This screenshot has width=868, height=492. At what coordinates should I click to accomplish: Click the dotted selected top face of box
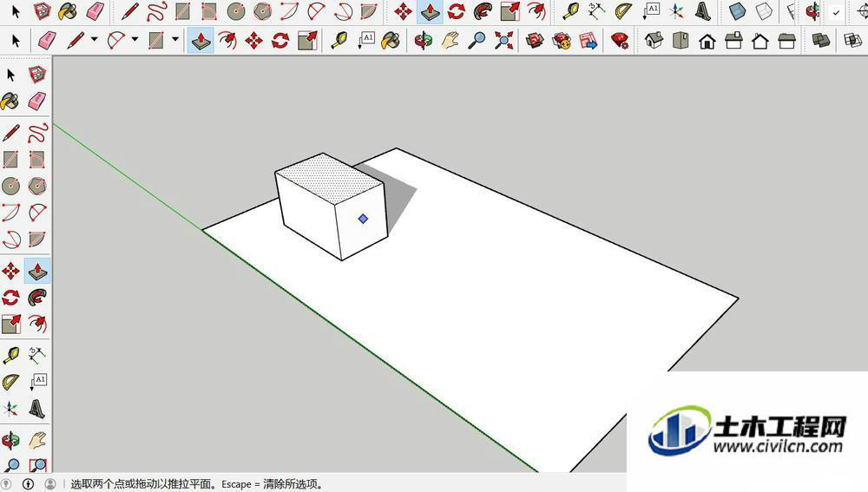[x=330, y=178]
